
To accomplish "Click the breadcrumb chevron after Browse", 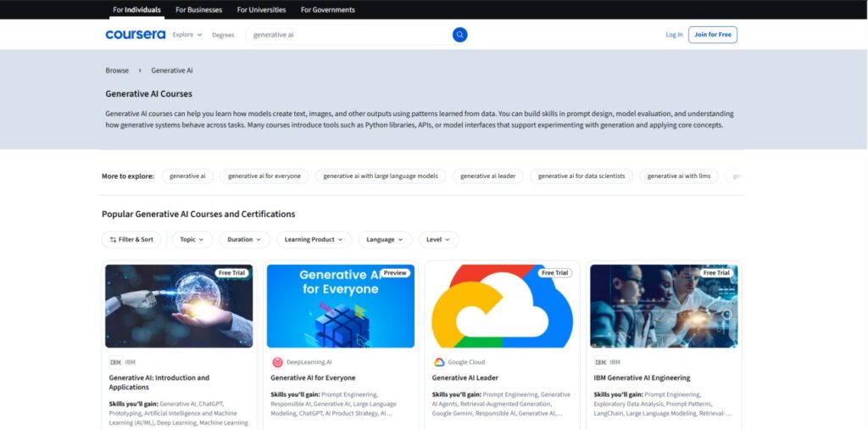I will coord(140,70).
